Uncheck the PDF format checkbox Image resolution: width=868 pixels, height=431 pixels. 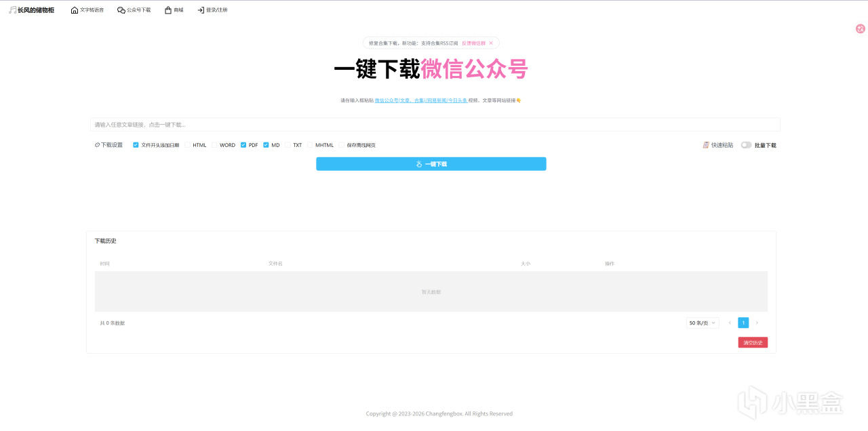coord(243,145)
